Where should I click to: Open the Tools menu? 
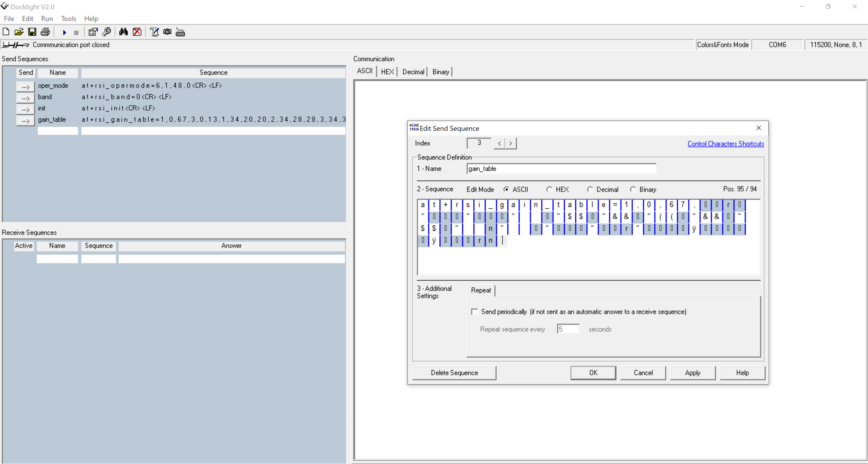(x=68, y=19)
